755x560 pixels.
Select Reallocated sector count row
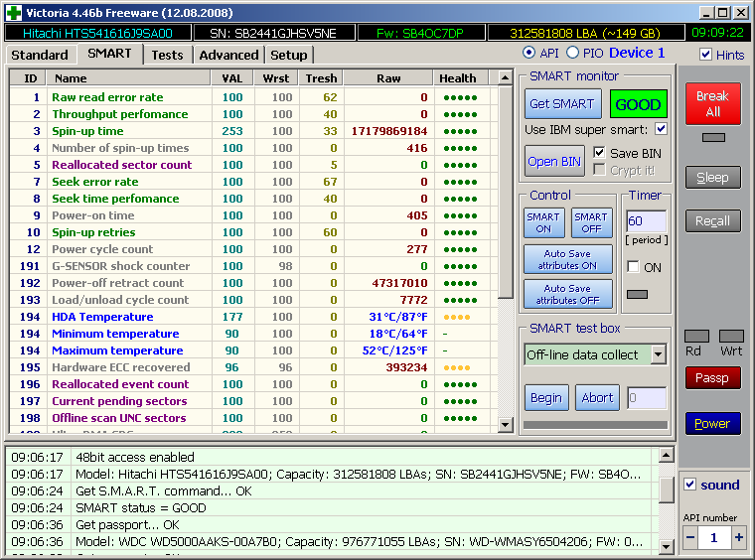253,165
